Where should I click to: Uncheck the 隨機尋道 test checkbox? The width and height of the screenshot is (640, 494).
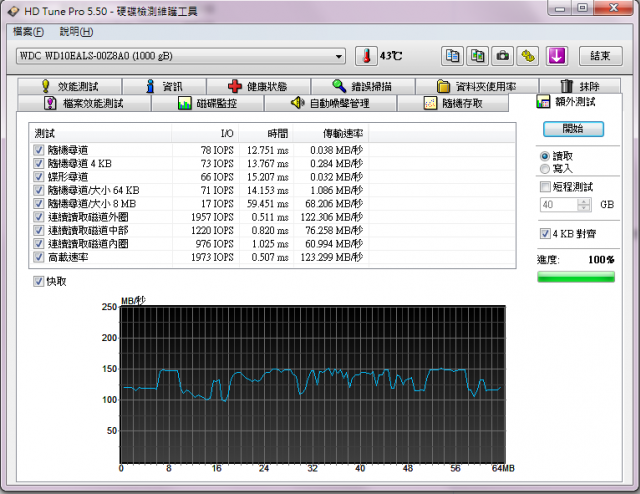click(38, 150)
